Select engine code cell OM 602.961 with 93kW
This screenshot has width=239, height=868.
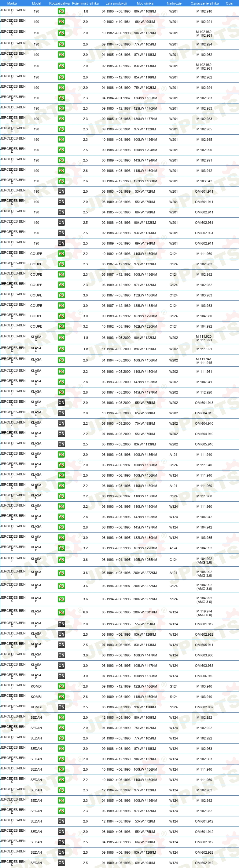pyautogui.click(x=204, y=233)
